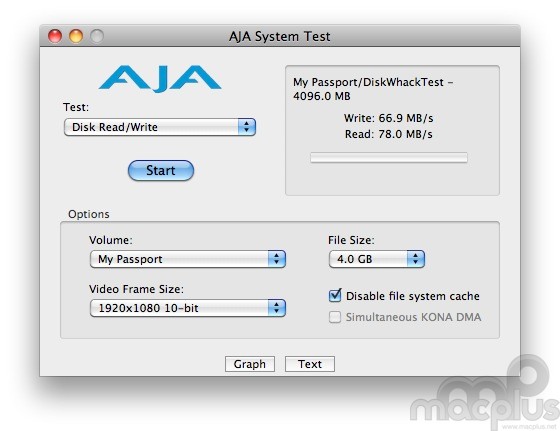Click the AJA logo
The width and height of the screenshot is (560, 431).
(x=160, y=79)
